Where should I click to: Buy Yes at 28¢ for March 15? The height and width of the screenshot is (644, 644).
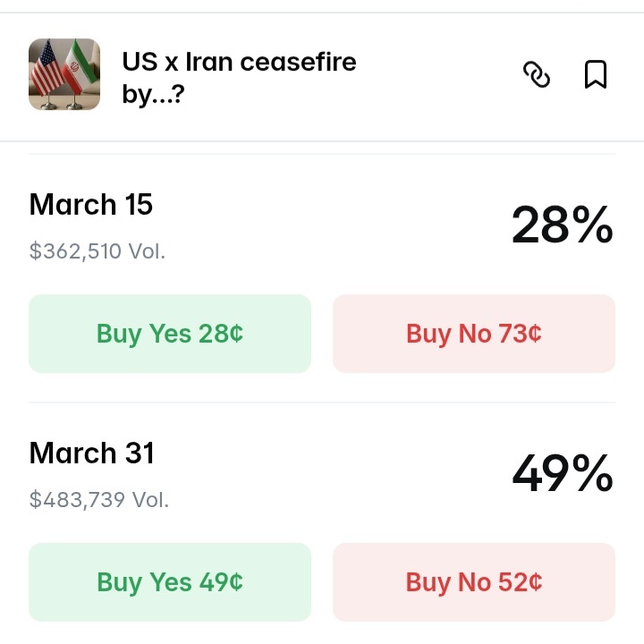click(170, 334)
